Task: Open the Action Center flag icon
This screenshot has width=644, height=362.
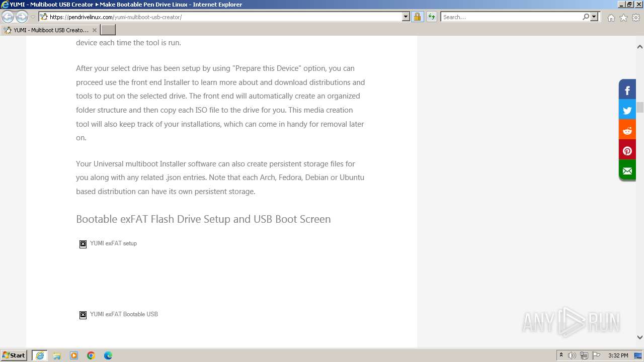Action: [x=596, y=355]
